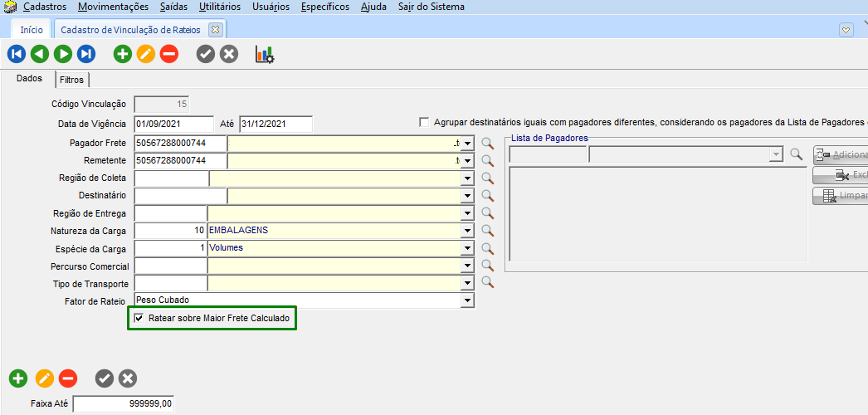Jump to the last record

point(85,55)
